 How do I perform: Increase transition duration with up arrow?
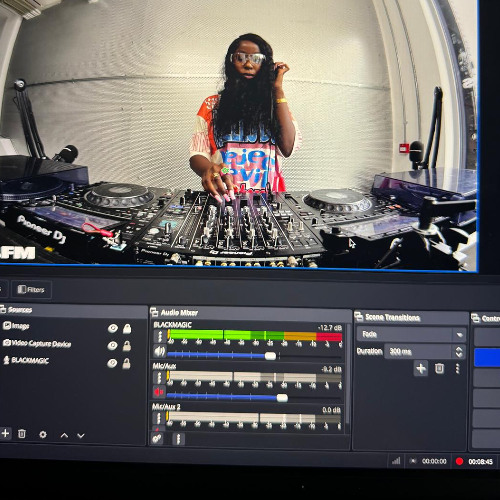click(459, 348)
